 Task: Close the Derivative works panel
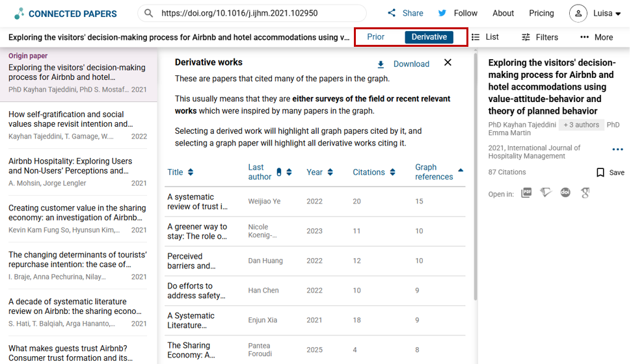448,62
